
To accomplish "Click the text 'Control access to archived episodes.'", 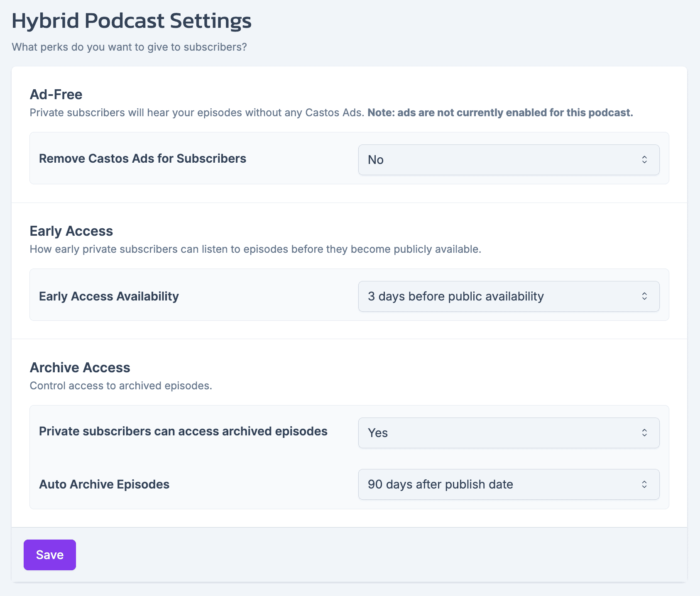I will click(x=121, y=386).
